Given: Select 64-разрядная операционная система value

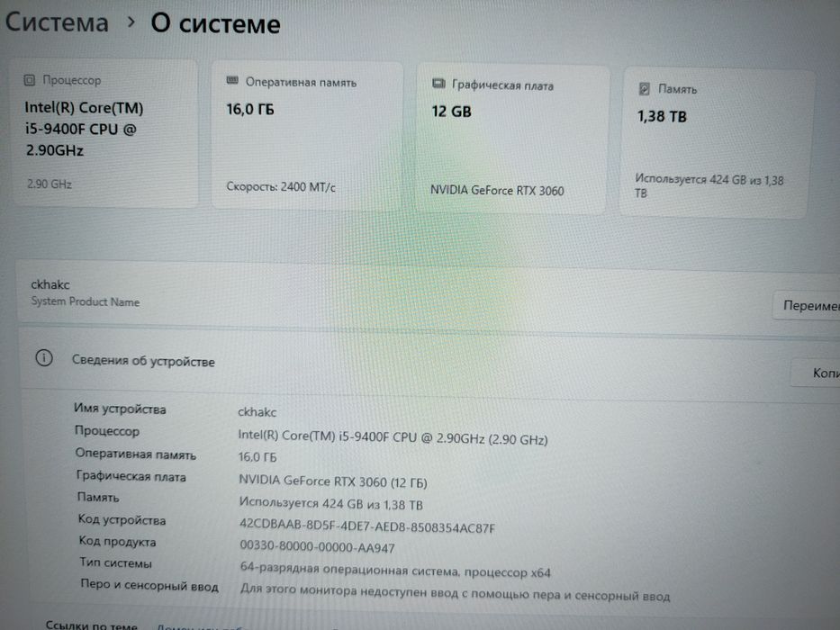Looking at the screenshot, I should [395, 570].
